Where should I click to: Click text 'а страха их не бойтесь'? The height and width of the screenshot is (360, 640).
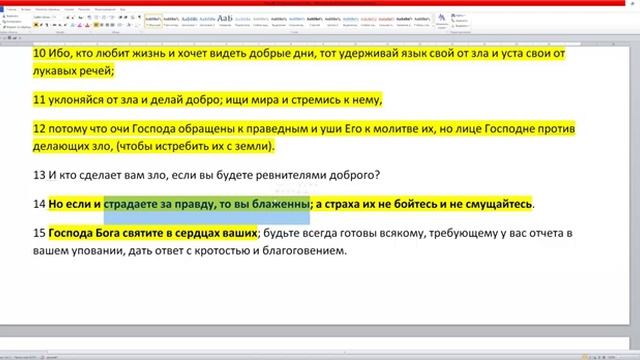pyautogui.click(x=376, y=204)
